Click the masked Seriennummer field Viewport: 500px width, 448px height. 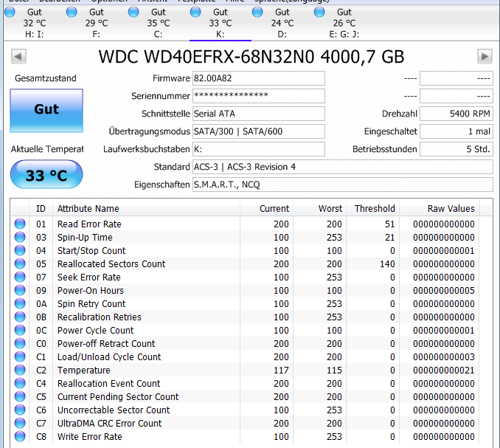click(259, 96)
